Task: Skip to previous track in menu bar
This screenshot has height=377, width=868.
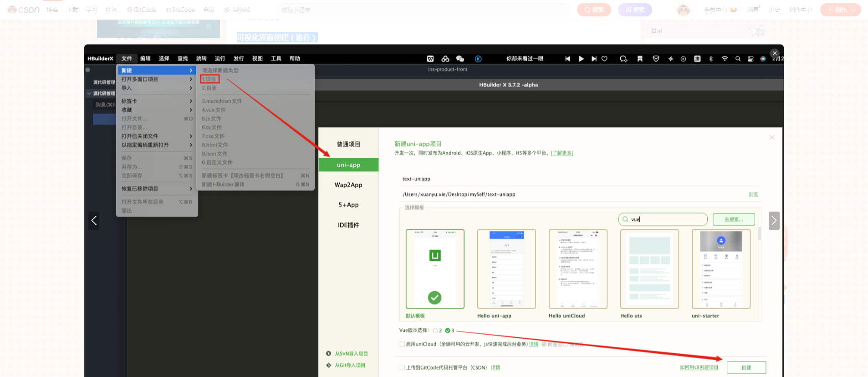Action: click(567, 59)
